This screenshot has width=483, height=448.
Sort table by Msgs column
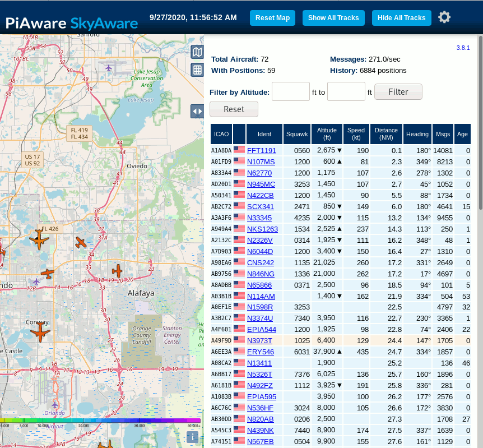coord(443,134)
